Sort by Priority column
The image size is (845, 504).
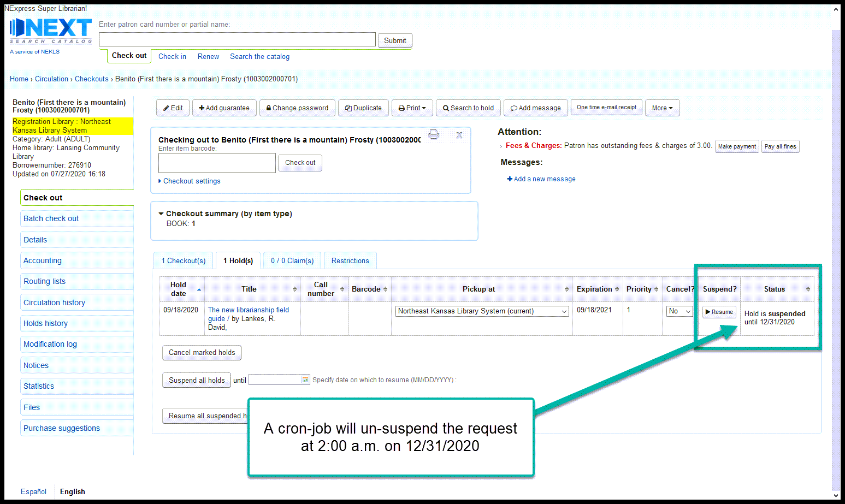[x=642, y=289]
